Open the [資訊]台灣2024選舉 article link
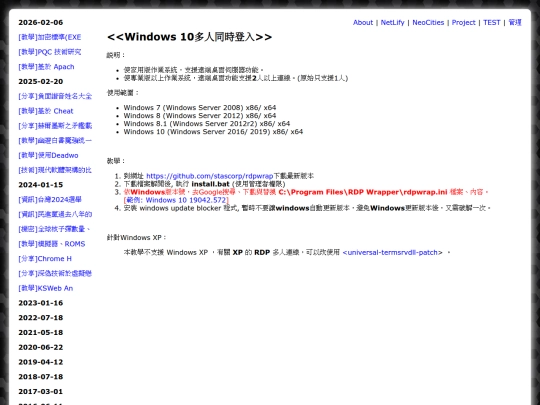This screenshot has width=540, height=405. (50, 200)
